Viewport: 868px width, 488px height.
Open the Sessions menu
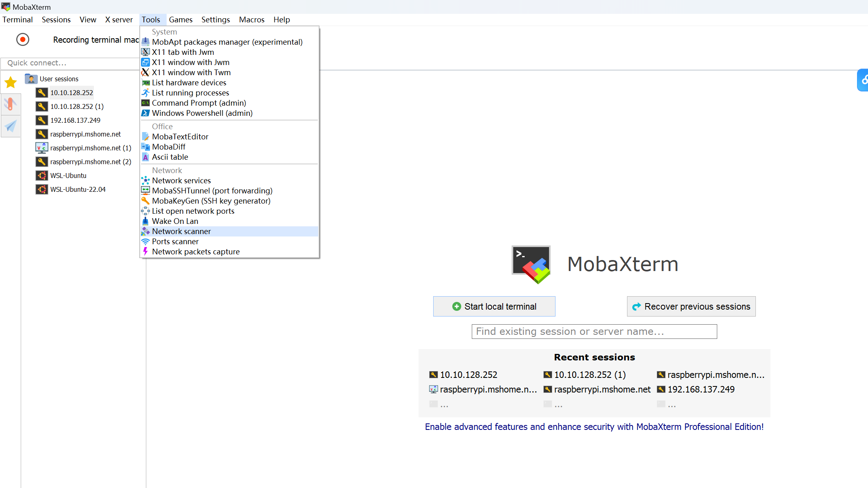pyautogui.click(x=56, y=20)
